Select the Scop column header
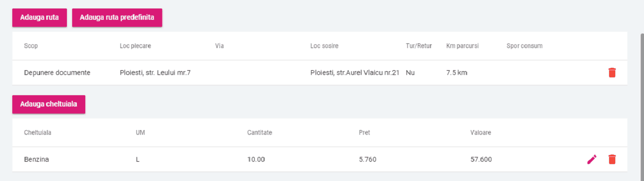Viewport: 644px width, 181px height. point(31,46)
